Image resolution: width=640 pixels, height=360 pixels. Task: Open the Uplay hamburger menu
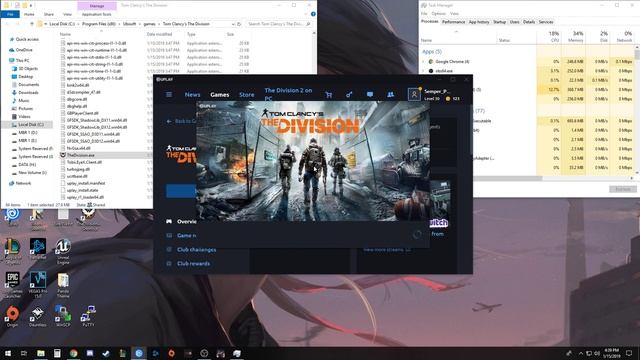coord(169,95)
